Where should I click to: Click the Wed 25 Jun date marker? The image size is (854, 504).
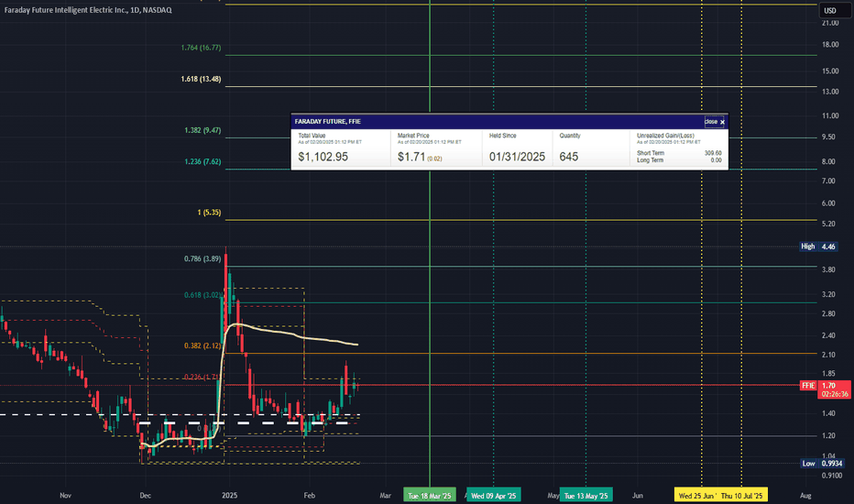coord(696,495)
